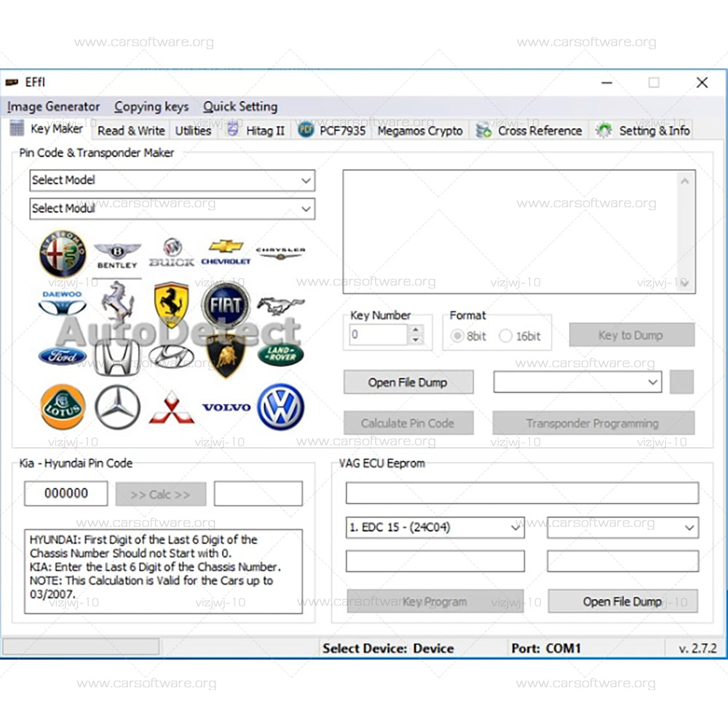The width and height of the screenshot is (728, 728).
Task: Select the Chrysler wings logo
Action: pyautogui.click(x=280, y=253)
